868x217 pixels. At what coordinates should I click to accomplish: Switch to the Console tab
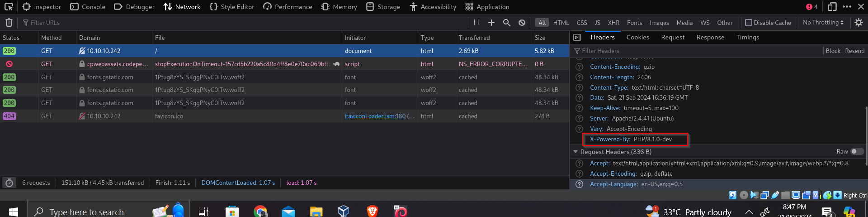point(88,7)
